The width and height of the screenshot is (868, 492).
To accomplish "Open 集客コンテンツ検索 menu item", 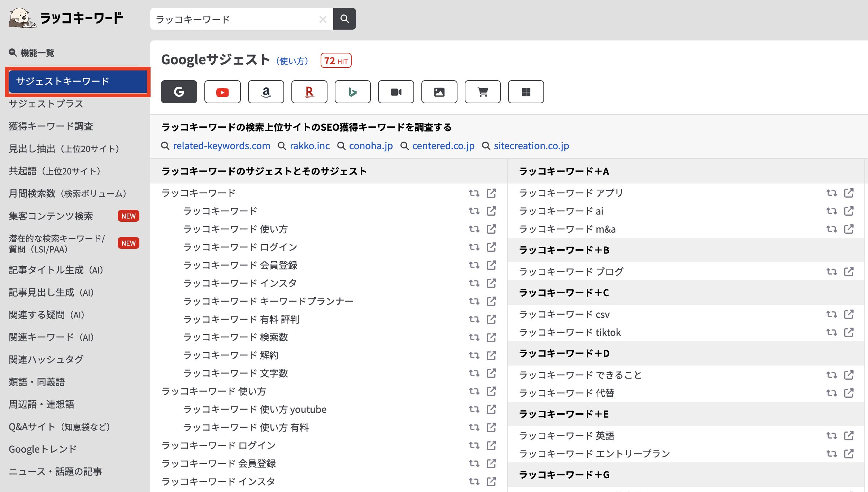I will [x=51, y=216].
